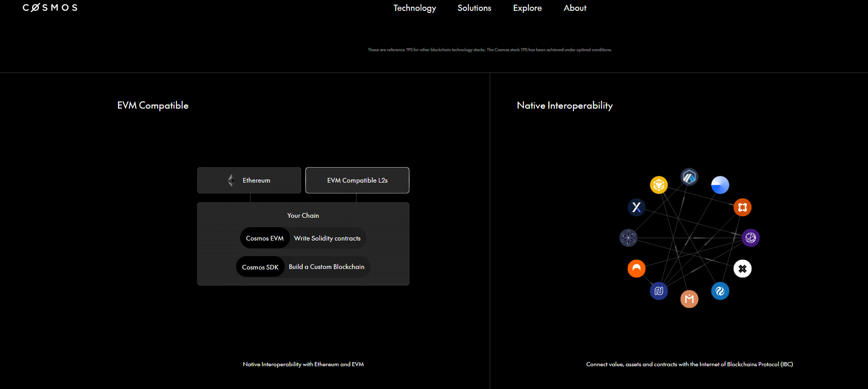Viewport: 868px width, 389px height.
Task: Select the white circle black X icon
Action: tap(742, 268)
